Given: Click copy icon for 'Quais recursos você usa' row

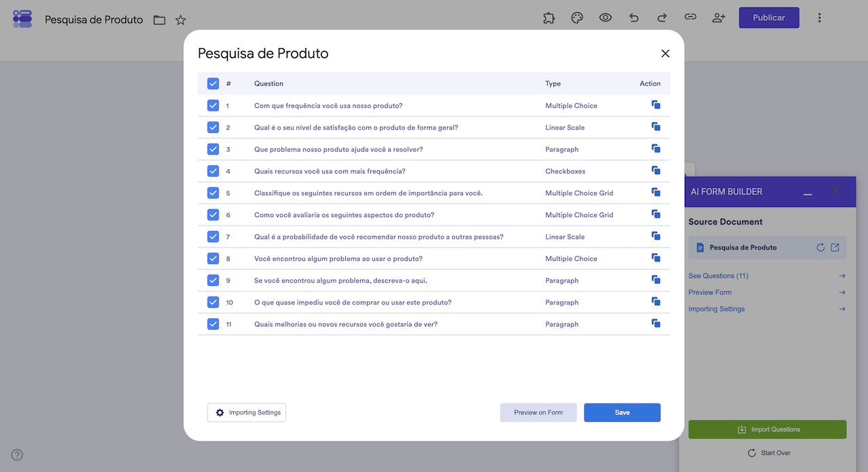Looking at the screenshot, I should point(656,170).
